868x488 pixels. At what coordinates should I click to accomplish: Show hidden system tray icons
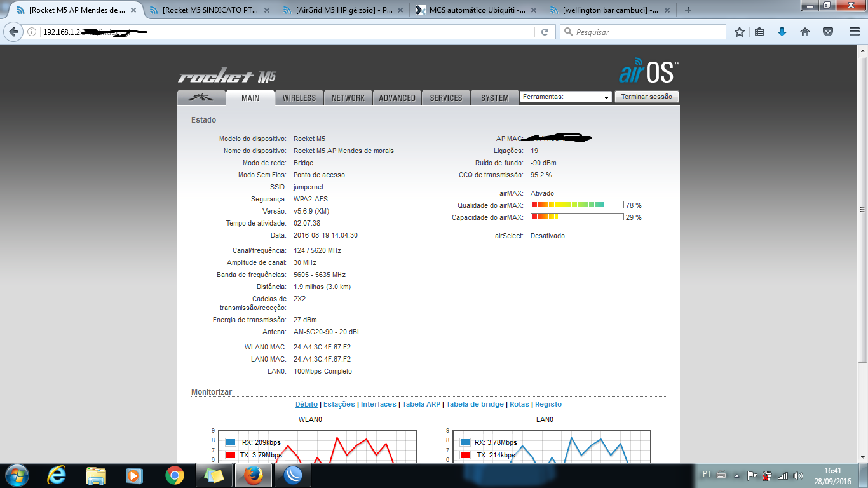tap(737, 475)
